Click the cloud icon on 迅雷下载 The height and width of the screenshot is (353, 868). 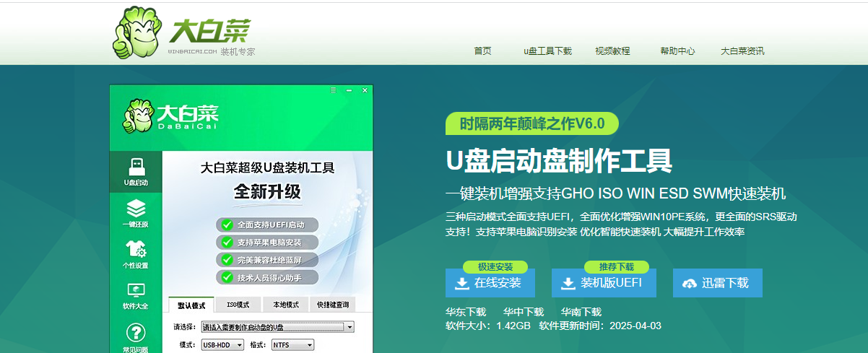tap(690, 283)
